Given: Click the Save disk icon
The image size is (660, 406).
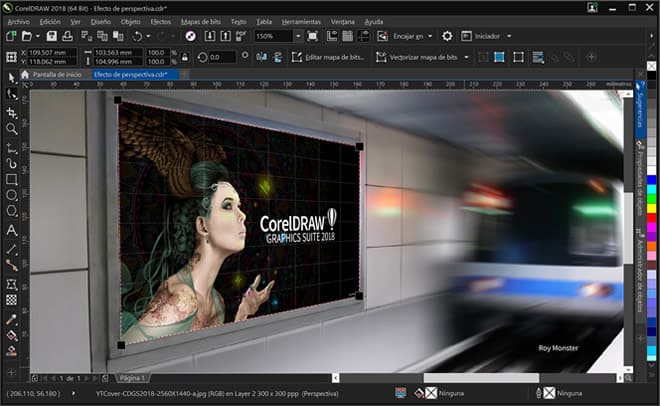Looking at the screenshot, I should tap(51, 36).
